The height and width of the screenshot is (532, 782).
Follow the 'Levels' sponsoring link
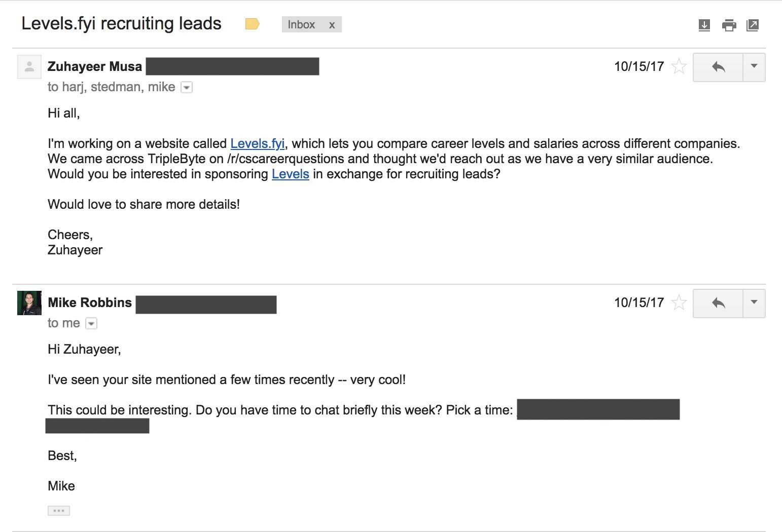[291, 174]
